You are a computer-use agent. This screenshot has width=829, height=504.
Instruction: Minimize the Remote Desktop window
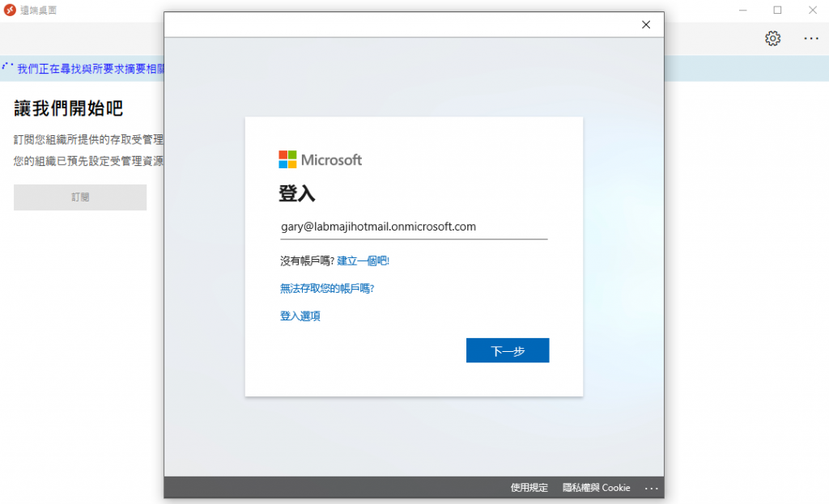(743, 10)
